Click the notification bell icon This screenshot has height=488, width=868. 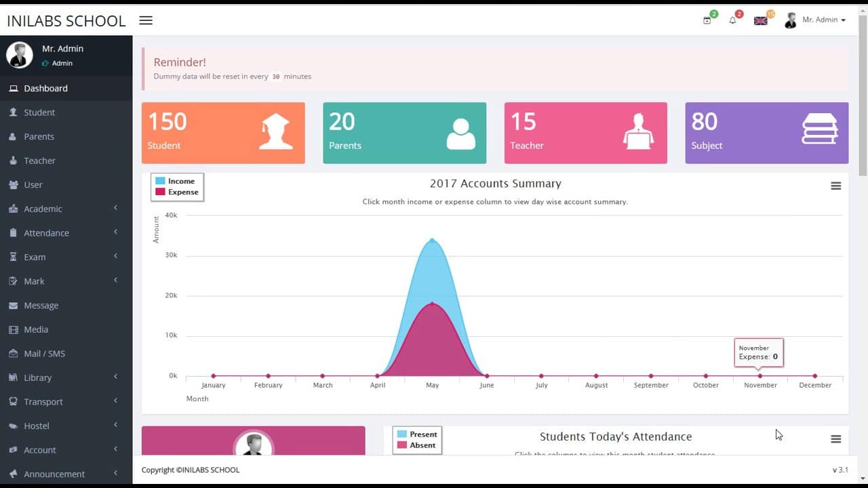732,20
